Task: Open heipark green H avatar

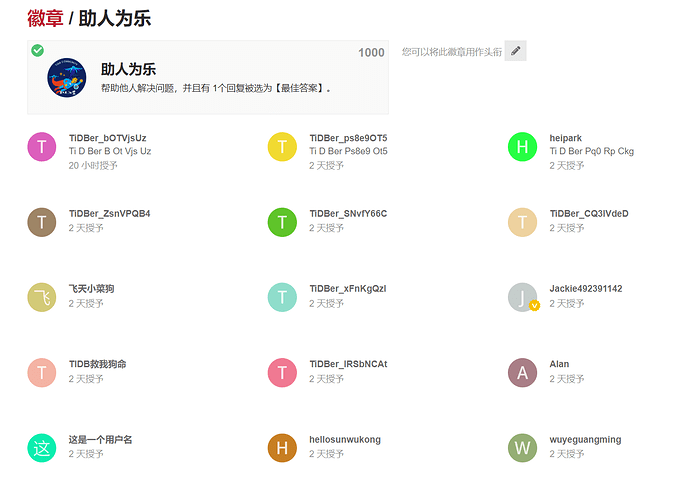Action: coord(522,147)
